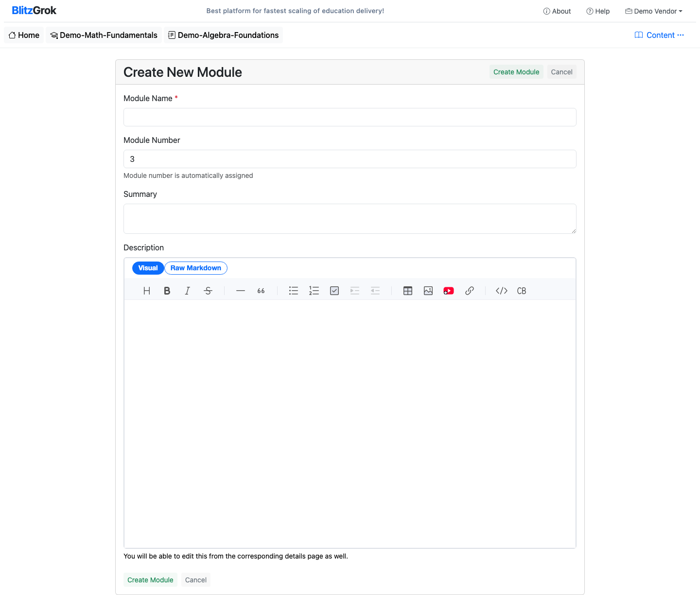
Task: Open Demo-Algebra-Foundations breadcrumb
Action: tap(223, 35)
